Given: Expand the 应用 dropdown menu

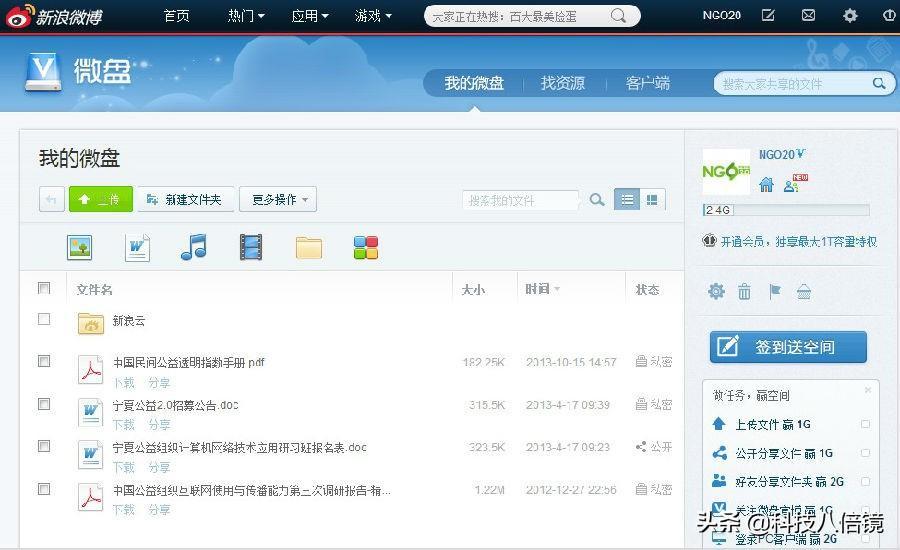Looking at the screenshot, I should [310, 16].
